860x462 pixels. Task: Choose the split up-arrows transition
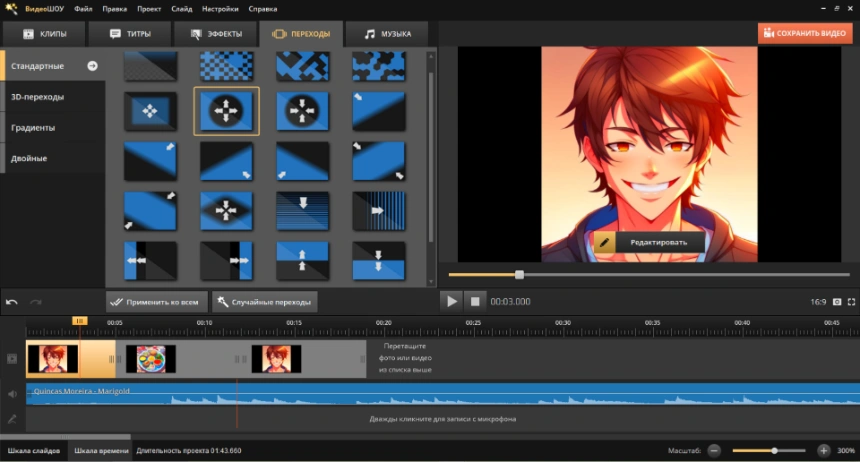[302, 261]
